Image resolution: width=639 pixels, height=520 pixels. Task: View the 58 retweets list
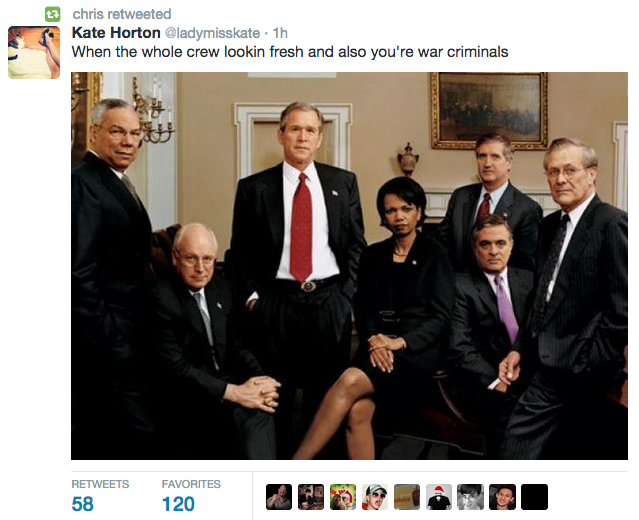coord(83,504)
